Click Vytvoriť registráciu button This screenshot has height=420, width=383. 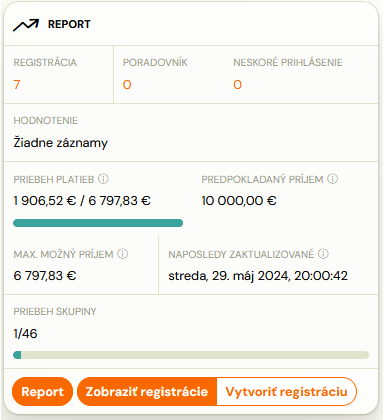(287, 392)
